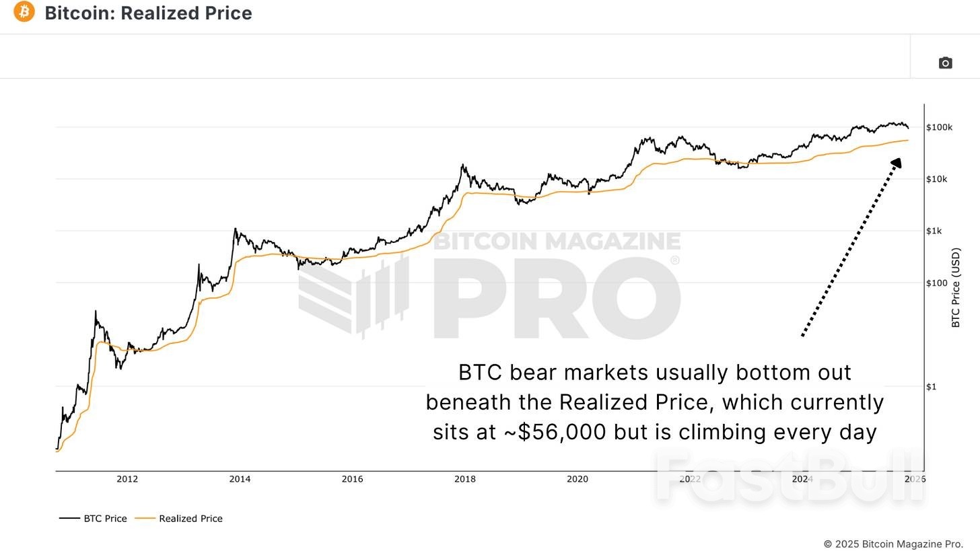Click the 2020 x-axis label
Image resolution: width=980 pixels, height=551 pixels.
pos(577,479)
